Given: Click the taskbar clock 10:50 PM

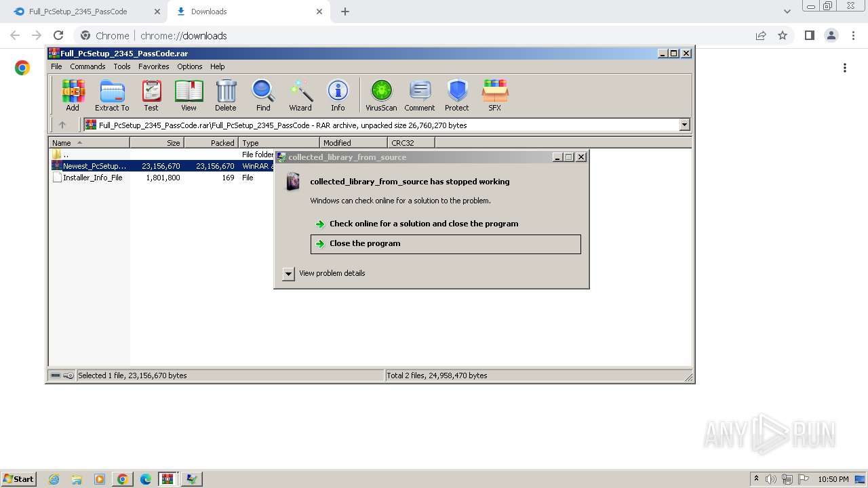Looking at the screenshot, I should [833, 479].
